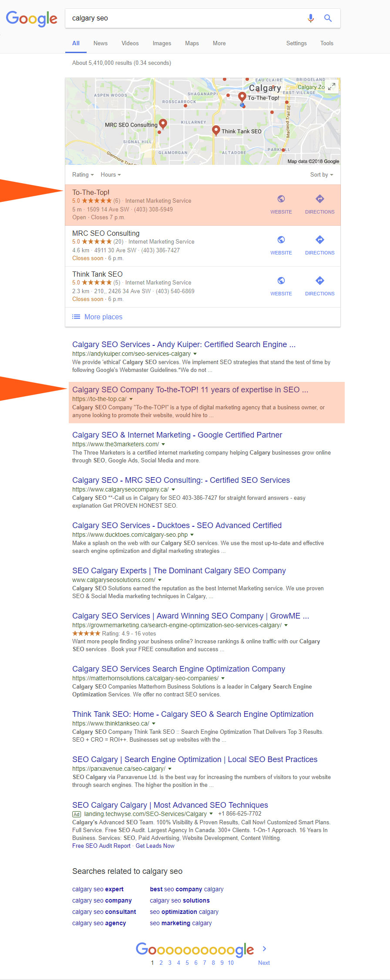This screenshot has width=390, height=980.
Task: Expand the map to full view
Action: pos(332,87)
